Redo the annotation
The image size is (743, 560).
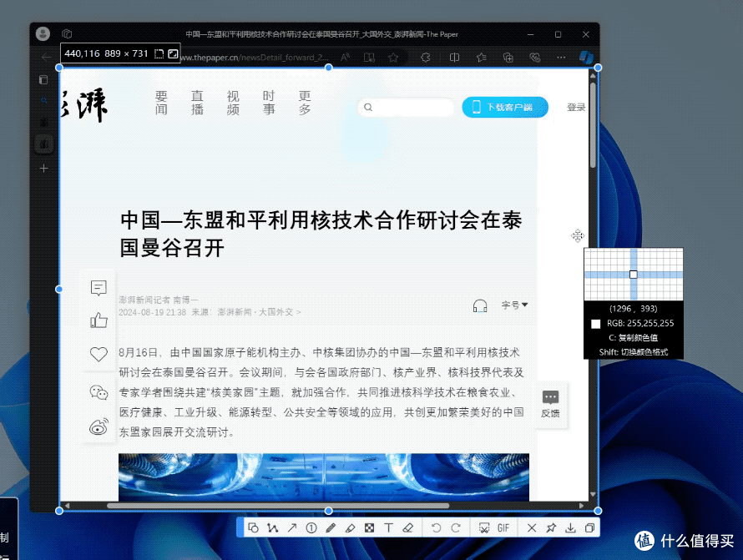point(456,527)
